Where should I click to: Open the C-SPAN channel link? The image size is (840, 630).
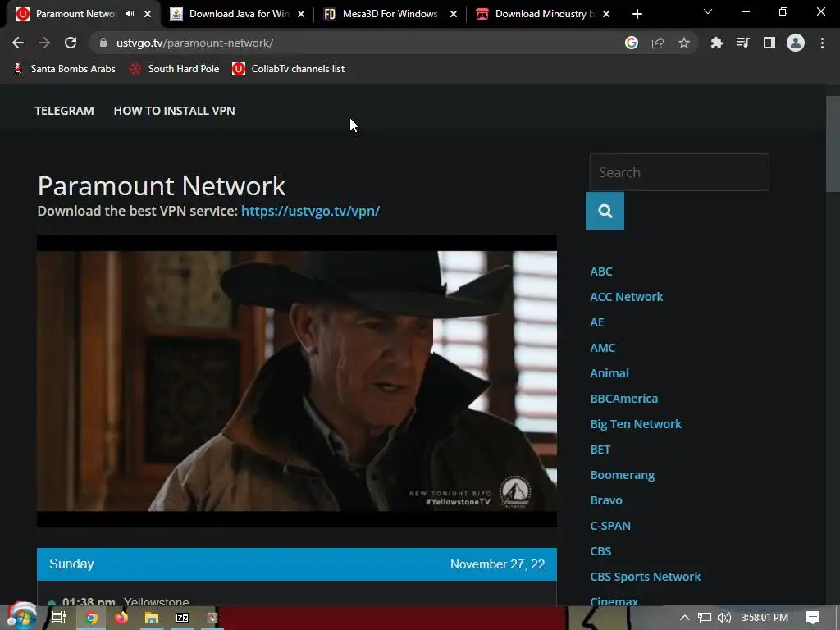610,526
